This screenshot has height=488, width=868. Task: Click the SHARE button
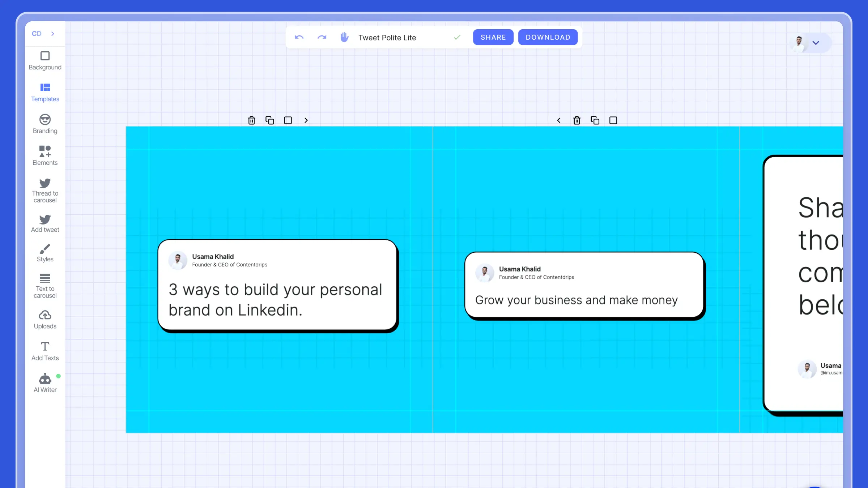point(493,37)
